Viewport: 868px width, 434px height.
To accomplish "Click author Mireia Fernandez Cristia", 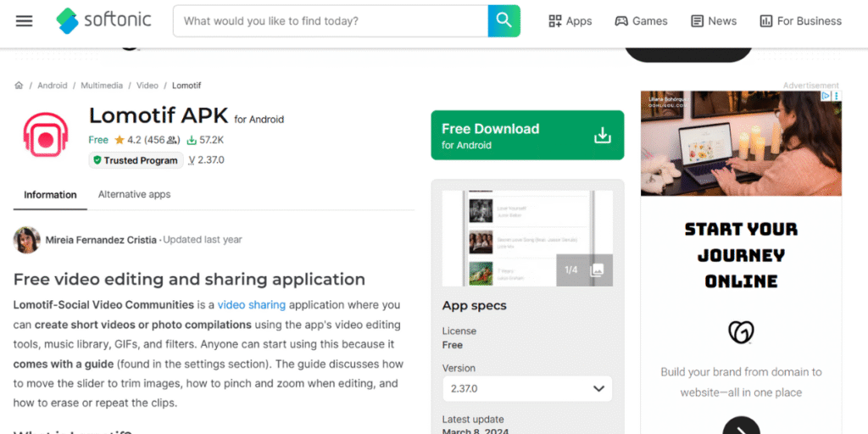I will pos(100,240).
